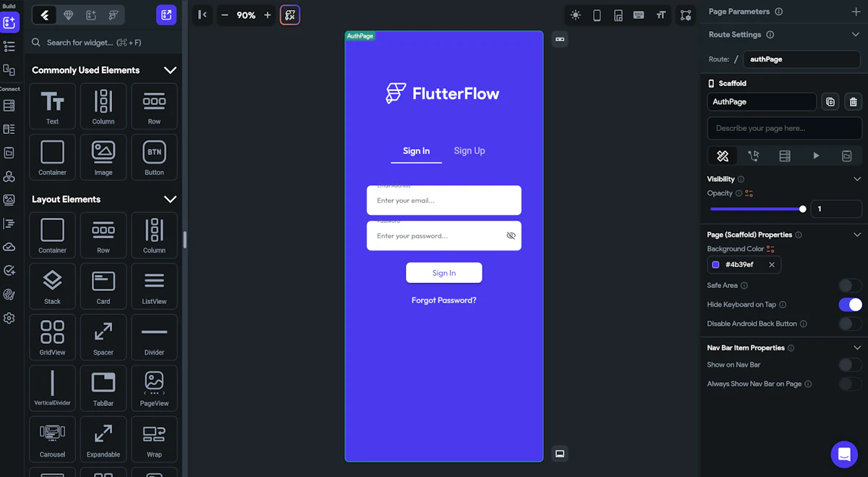Open the chat support bubble
The height and width of the screenshot is (477, 868).
(x=844, y=455)
